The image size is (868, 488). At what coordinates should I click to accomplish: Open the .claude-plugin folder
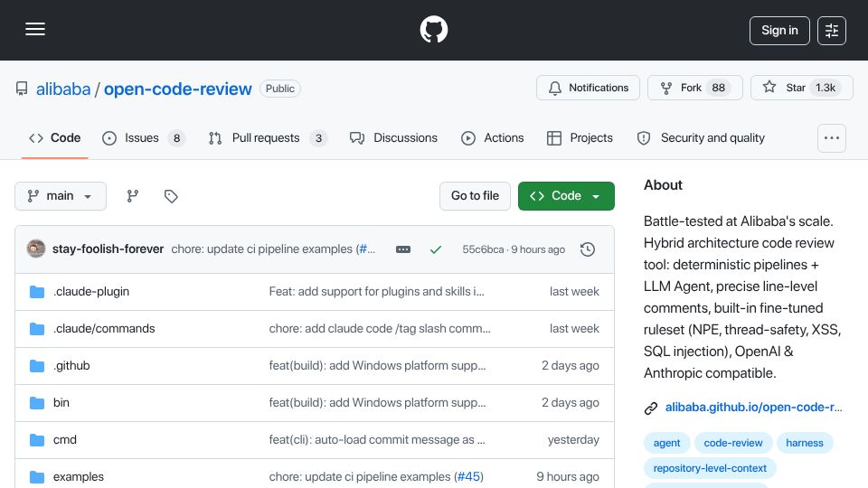(x=91, y=292)
